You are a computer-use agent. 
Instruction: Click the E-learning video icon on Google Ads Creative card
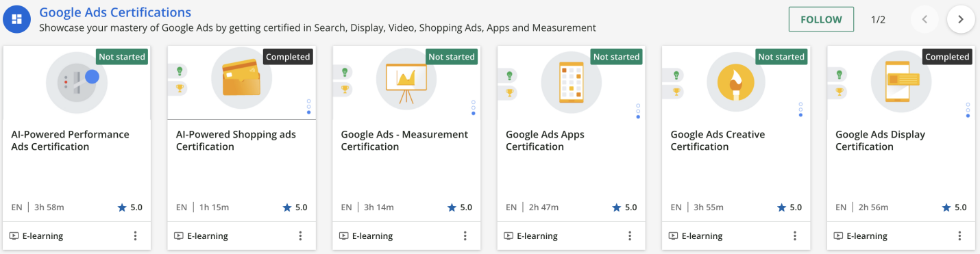pyautogui.click(x=674, y=236)
